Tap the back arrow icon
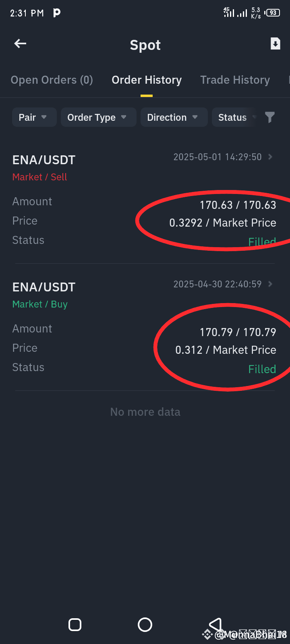Screen dimensions: 290x644 coord(20,43)
